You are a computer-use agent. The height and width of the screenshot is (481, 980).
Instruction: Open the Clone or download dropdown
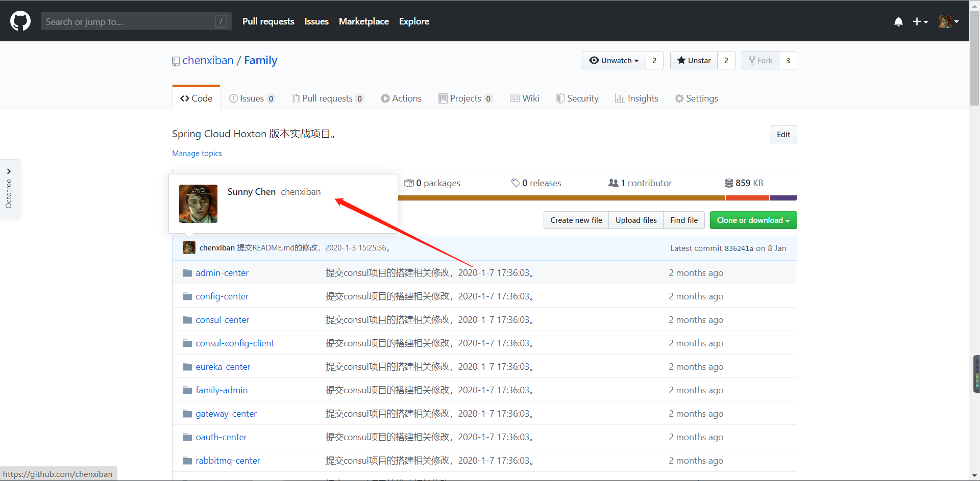pos(753,220)
